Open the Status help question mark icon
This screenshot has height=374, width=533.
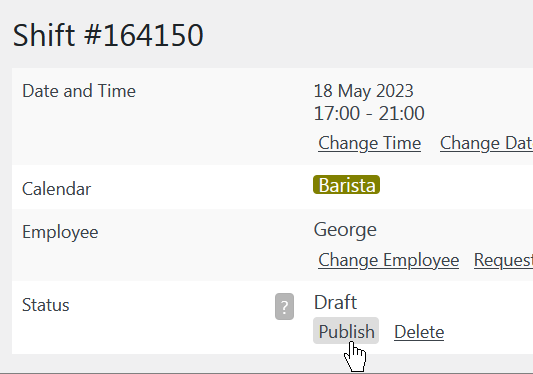(285, 306)
